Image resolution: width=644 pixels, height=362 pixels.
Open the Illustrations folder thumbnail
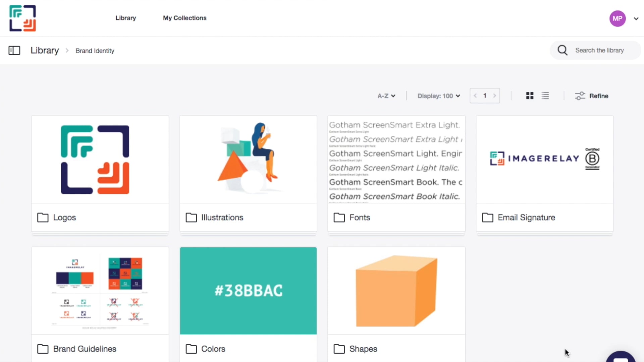point(248,160)
